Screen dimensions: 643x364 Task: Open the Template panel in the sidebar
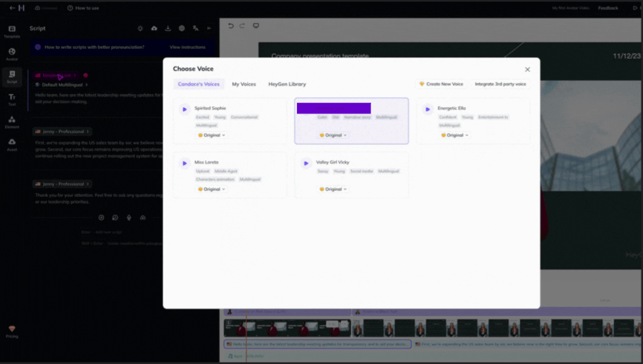pyautogui.click(x=12, y=31)
